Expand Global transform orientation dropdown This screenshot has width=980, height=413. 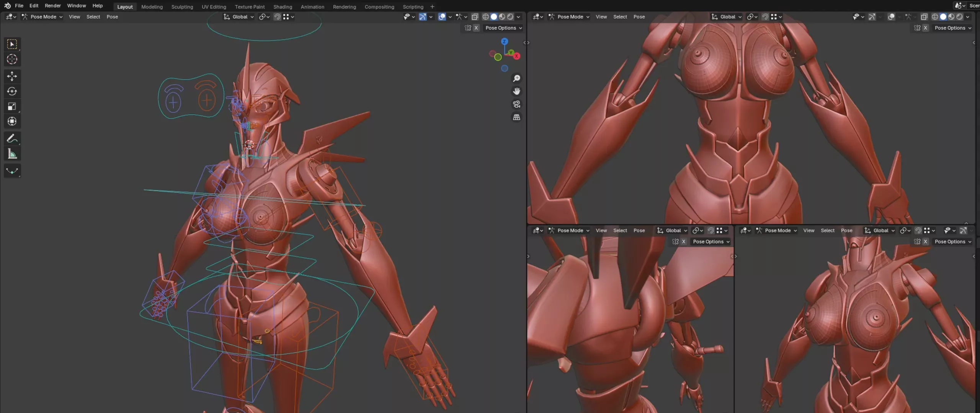239,17
